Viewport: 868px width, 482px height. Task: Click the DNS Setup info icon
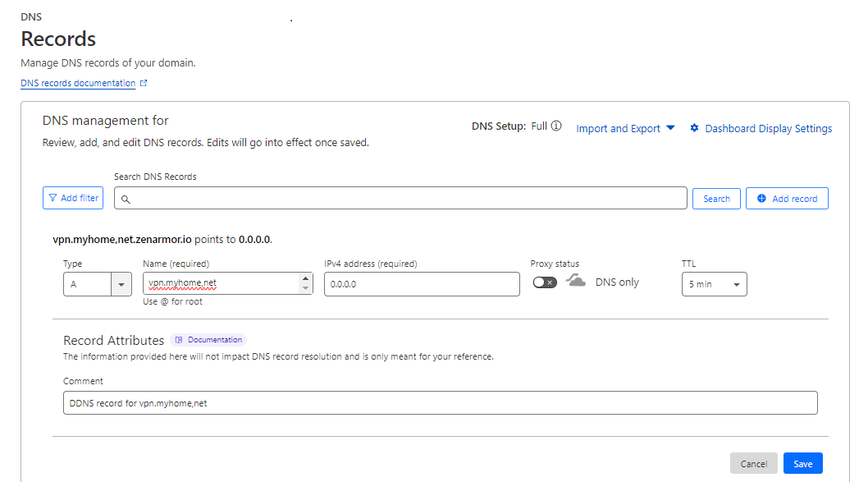[x=556, y=126]
